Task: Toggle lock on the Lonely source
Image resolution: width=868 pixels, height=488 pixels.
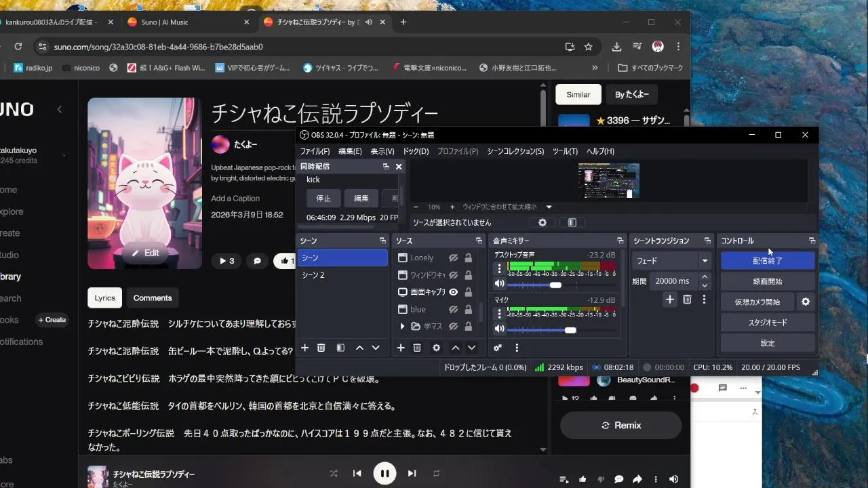Action: pyautogui.click(x=468, y=258)
